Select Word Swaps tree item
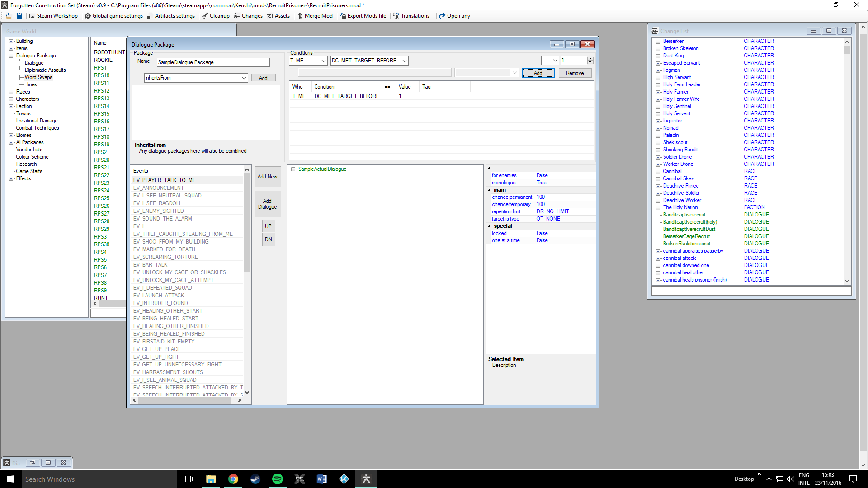This screenshot has height=488, width=868. pyautogui.click(x=38, y=77)
